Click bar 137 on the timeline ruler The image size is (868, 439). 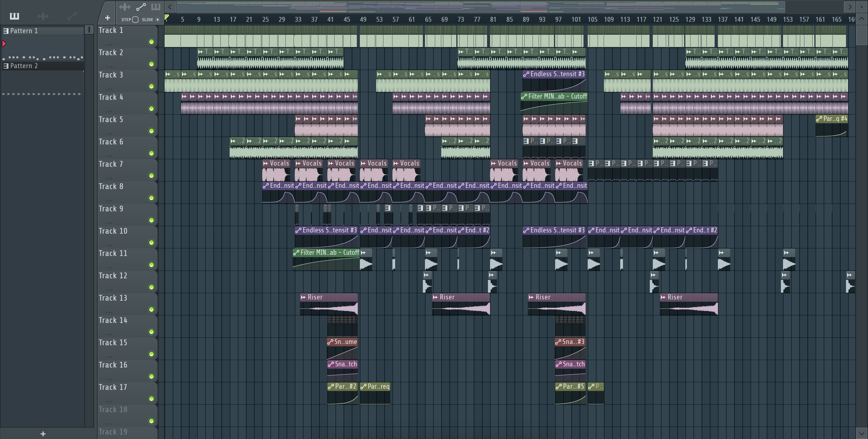coord(722,20)
